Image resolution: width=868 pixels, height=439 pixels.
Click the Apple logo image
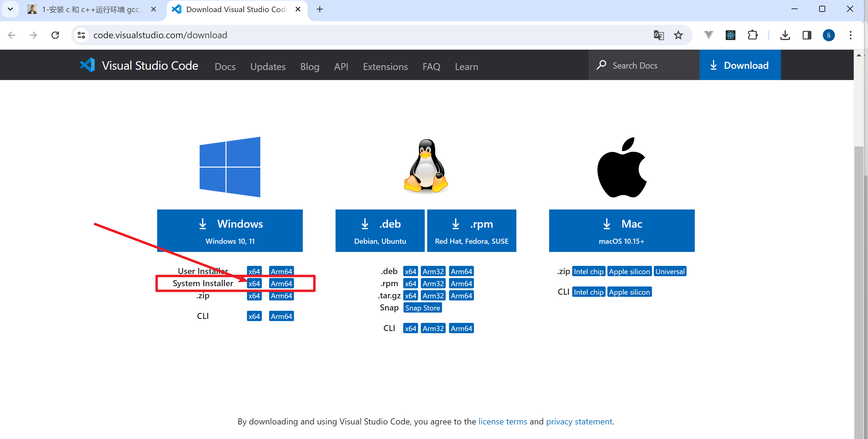(x=622, y=167)
